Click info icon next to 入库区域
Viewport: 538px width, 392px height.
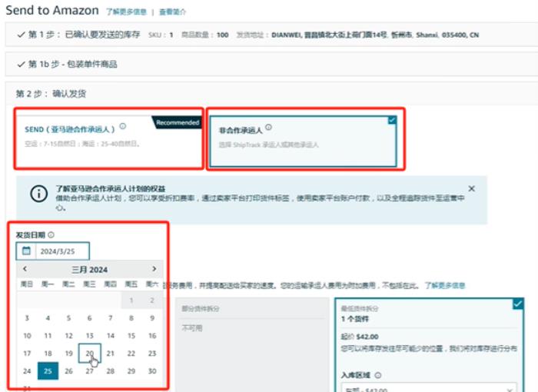click(379, 376)
